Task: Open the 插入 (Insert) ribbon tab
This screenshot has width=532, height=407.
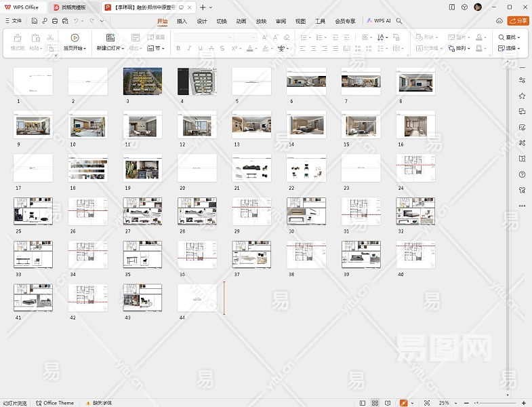Action: tap(182, 21)
